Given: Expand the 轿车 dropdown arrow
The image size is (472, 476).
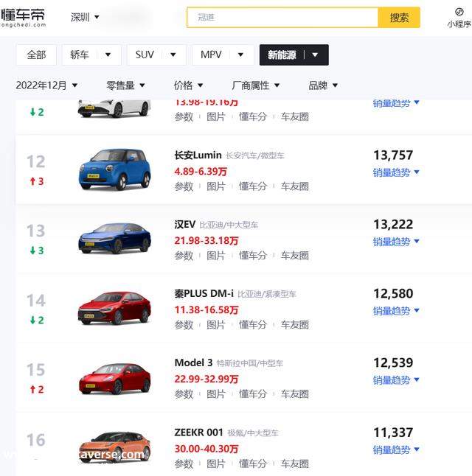Looking at the screenshot, I should click(x=108, y=55).
